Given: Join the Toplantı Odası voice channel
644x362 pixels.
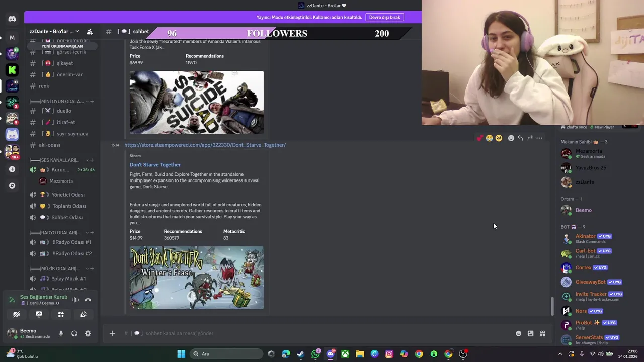Looking at the screenshot, I should (61, 206).
